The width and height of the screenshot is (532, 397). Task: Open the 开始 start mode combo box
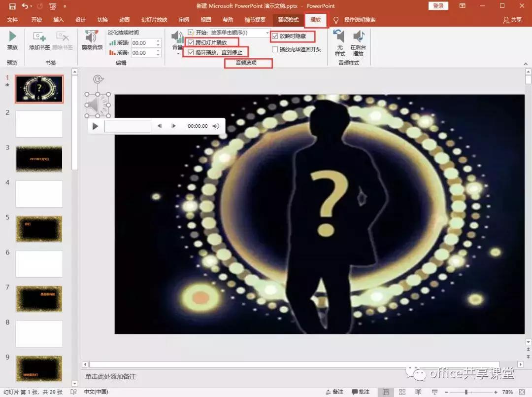[239, 33]
